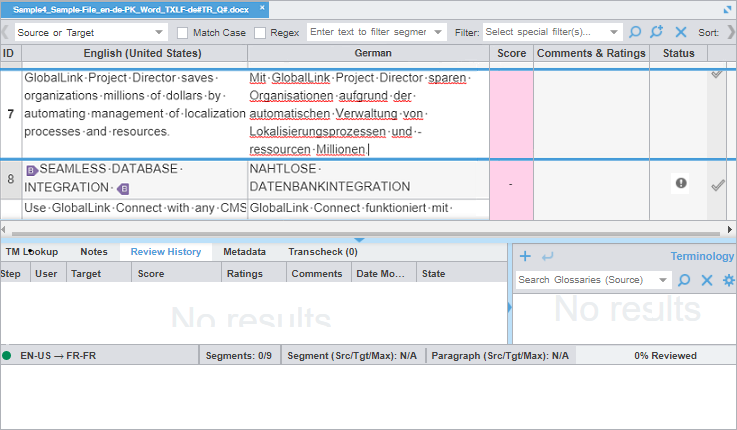Click the filter segments text input field

370,33
